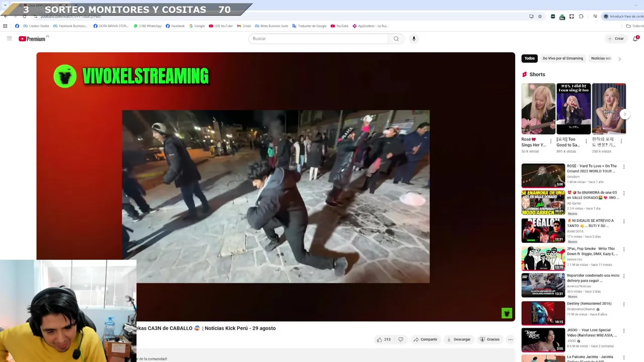This screenshot has width=644, height=362.
Task: Open the (140) WhatsApp bookmark
Action: coord(147,26)
